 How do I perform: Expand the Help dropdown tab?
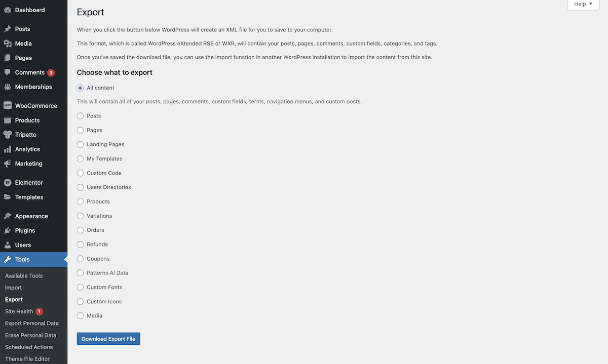tap(583, 5)
